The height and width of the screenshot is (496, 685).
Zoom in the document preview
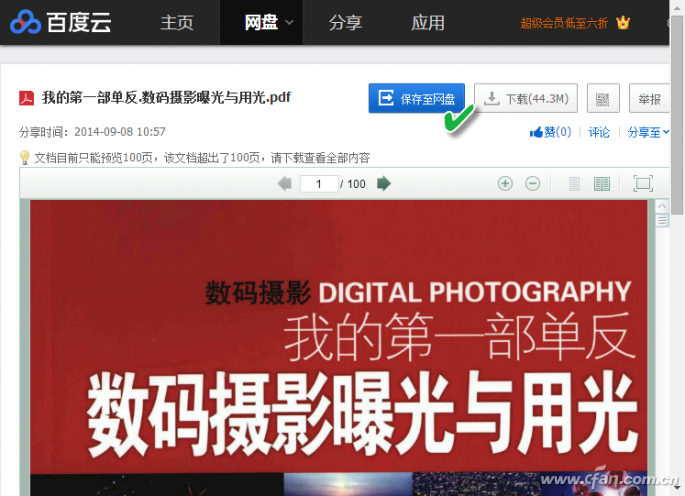click(x=505, y=184)
